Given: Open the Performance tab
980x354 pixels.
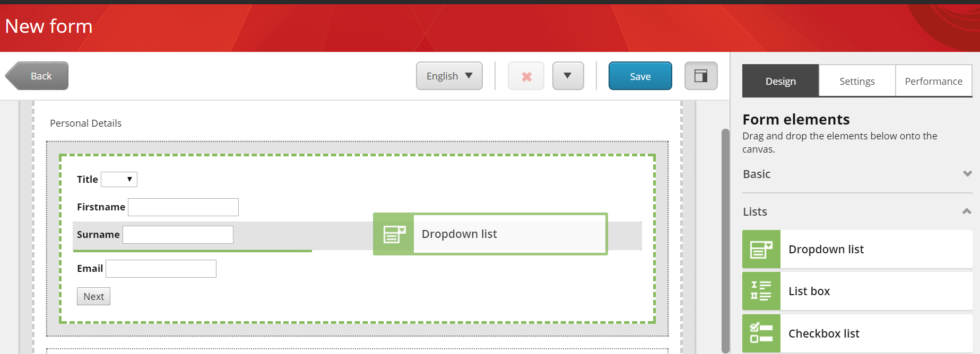Looking at the screenshot, I should [x=933, y=81].
